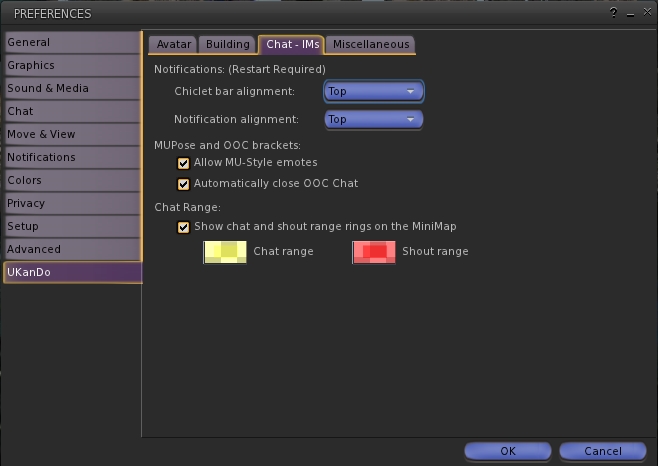Viewport: 658px width, 466px height.
Task: Go to General preferences section
Action: [72, 43]
